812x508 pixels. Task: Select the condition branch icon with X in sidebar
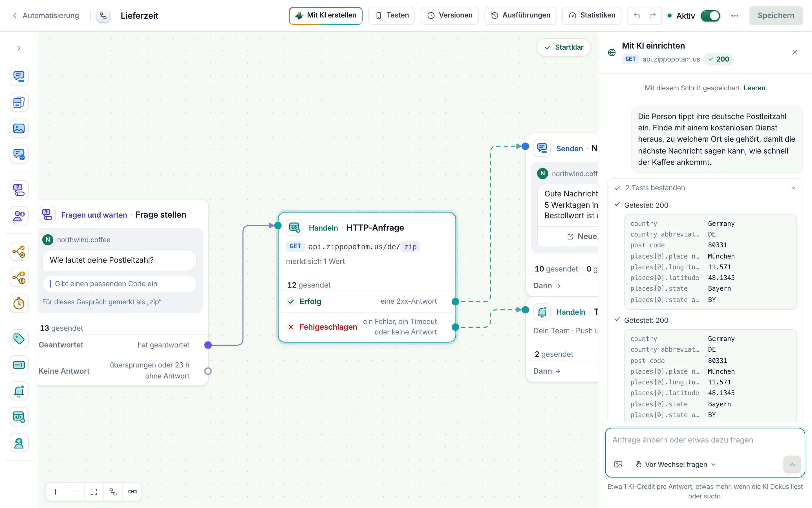(19, 251)
